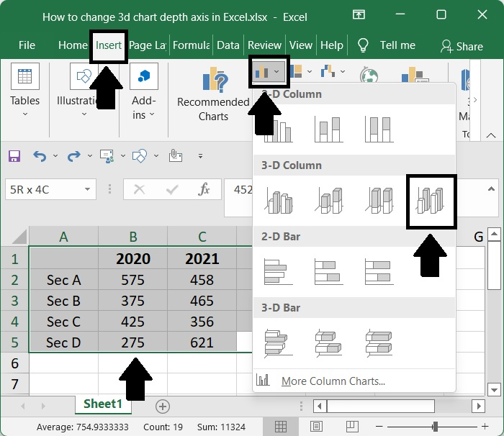Click cell containing 575
The height and width of the screenshot is (436, 504).
point(132,280)
